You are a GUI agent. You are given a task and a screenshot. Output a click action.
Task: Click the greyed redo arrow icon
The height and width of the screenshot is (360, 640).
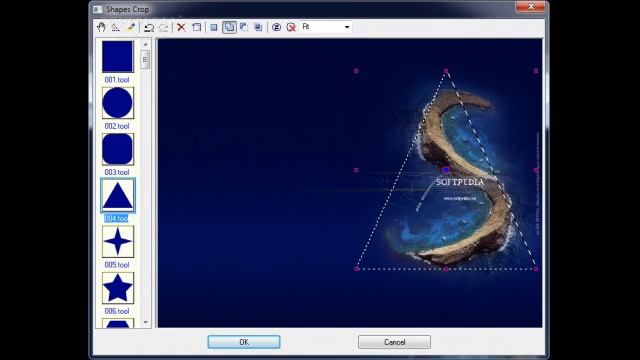tap(164, 27)
